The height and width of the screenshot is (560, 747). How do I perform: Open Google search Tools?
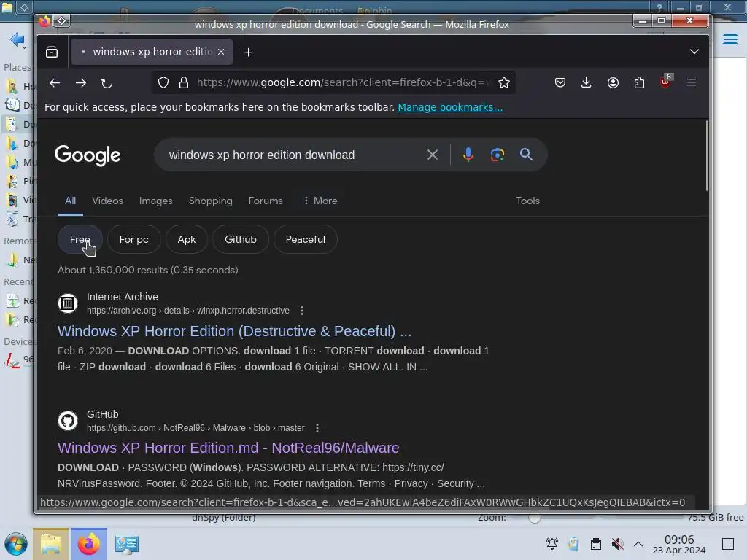click(x=528, y=201)
